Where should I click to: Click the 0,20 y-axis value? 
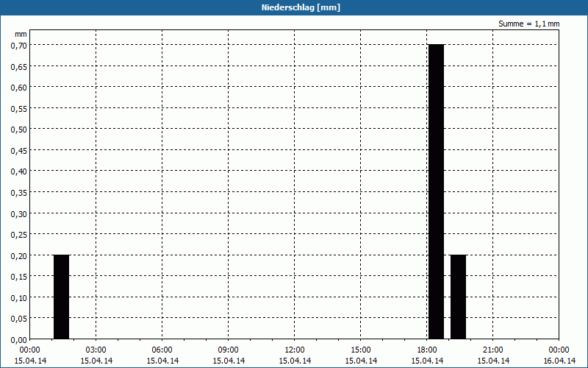pos(19,256)
